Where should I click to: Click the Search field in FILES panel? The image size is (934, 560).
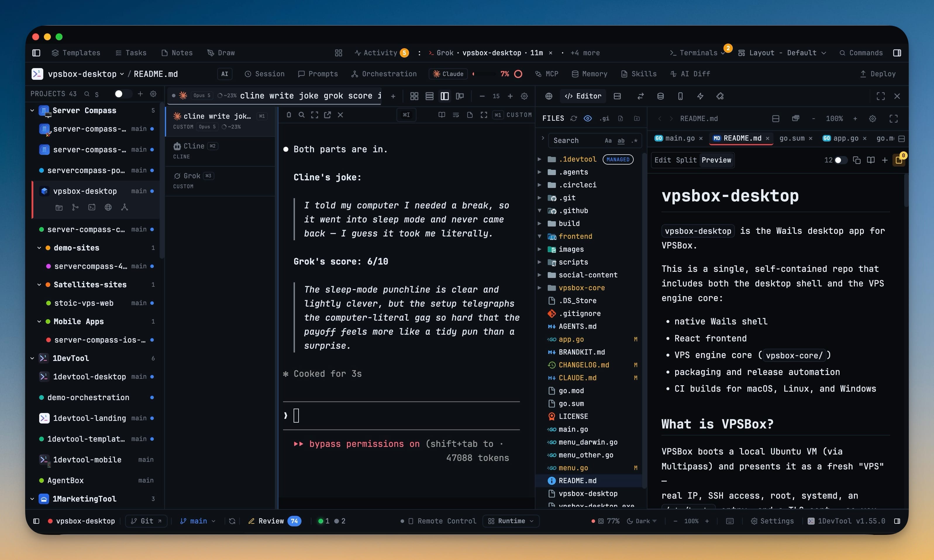pyautogui.click(x=594, y=140)
